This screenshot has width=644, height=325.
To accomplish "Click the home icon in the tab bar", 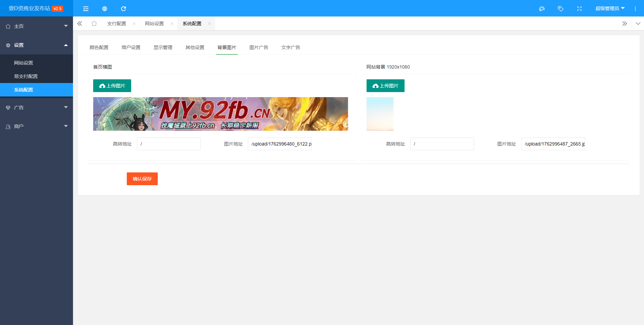I will click(94, 24).
